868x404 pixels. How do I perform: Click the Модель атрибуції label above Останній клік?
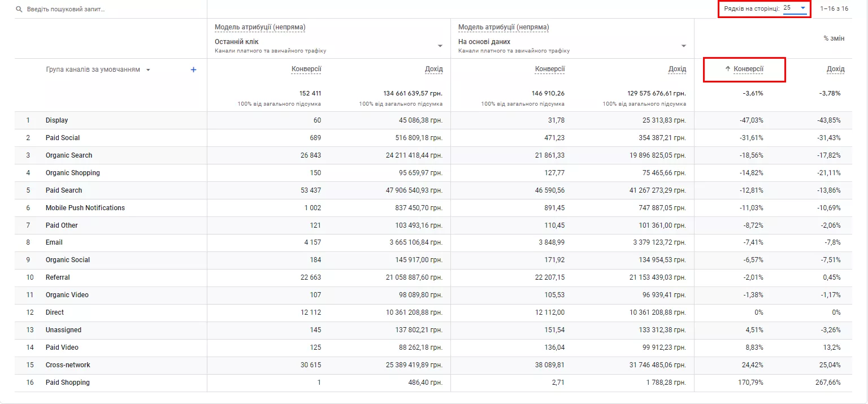(260, 27)
